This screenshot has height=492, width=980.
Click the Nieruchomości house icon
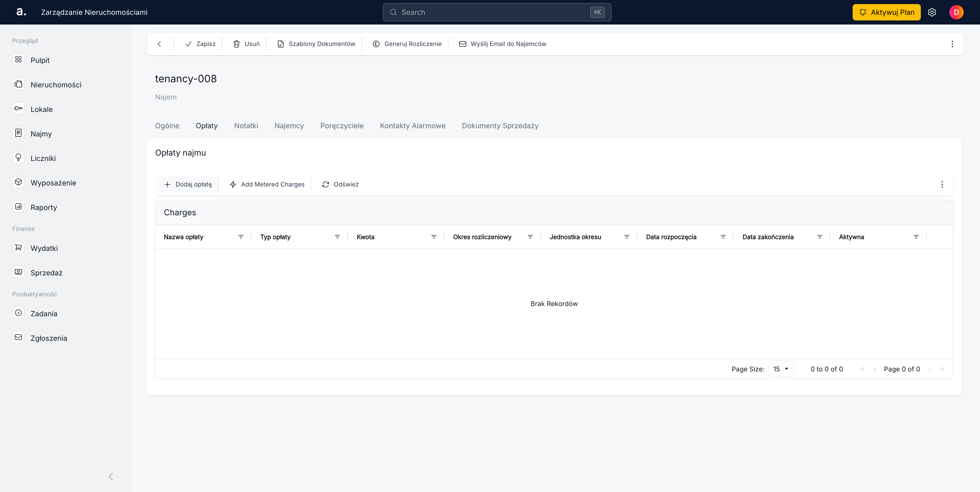tap(18, 84)
